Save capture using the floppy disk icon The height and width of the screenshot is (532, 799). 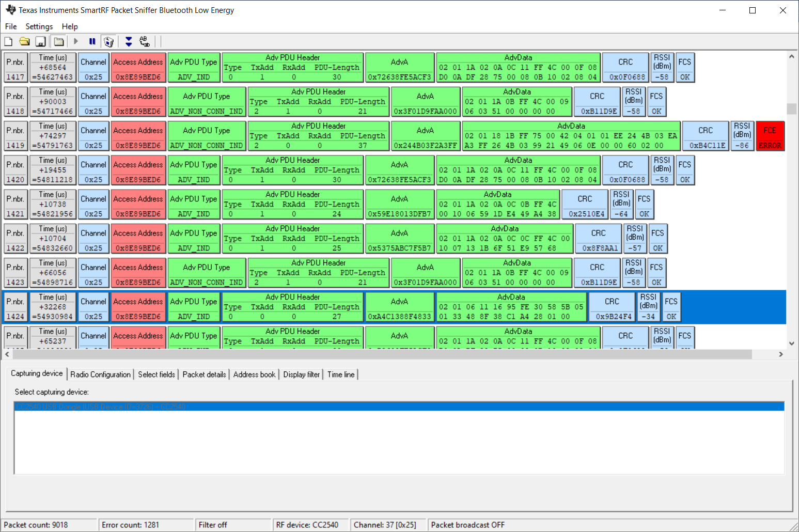click(x=41, y=41)
